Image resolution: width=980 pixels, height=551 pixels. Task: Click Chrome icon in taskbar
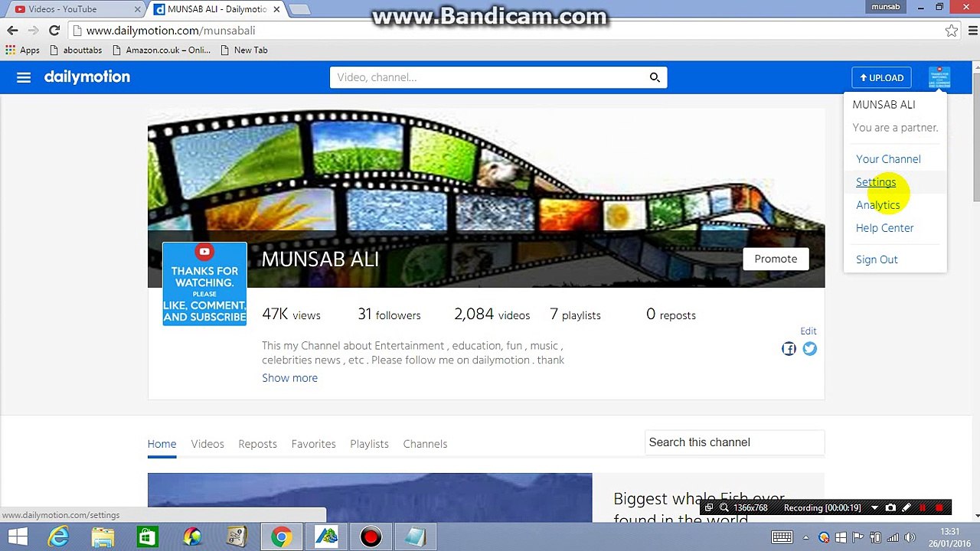point(281,536)
